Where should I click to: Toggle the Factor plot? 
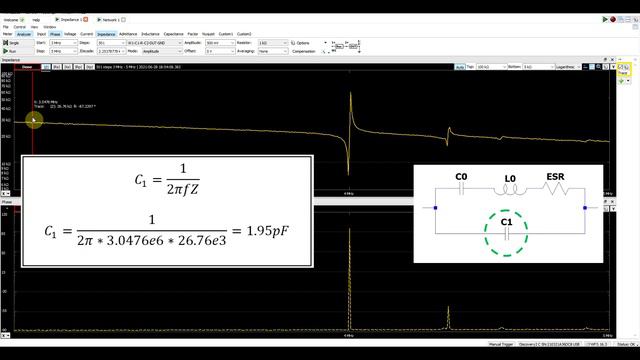pos(193,34)
